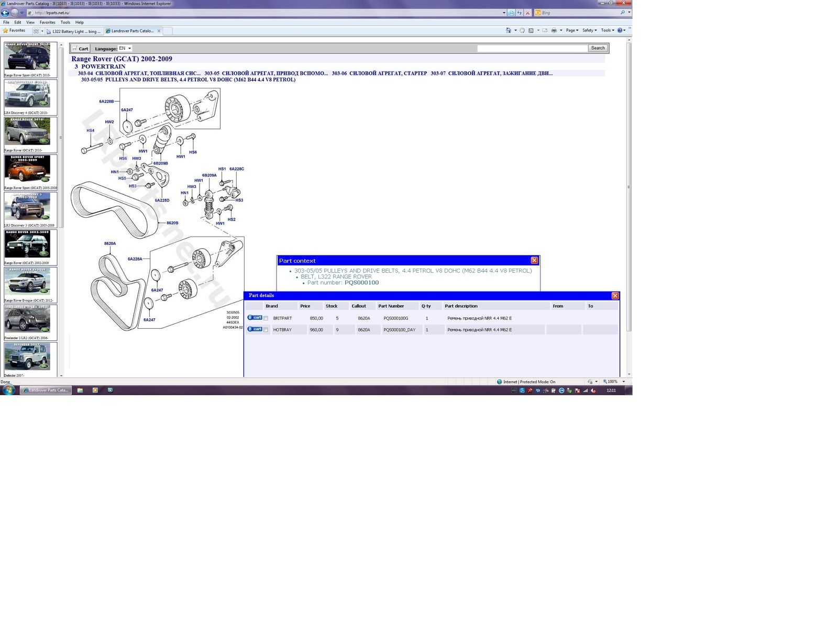The image size is (838, 644).
Task: Click the Home icon in command bar
Action: 509,30
